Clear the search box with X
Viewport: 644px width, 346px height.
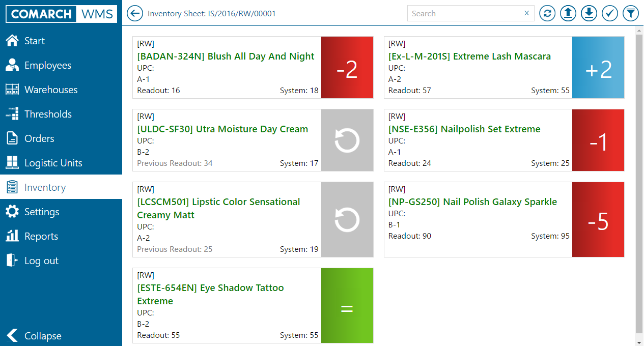pos(526,13)
